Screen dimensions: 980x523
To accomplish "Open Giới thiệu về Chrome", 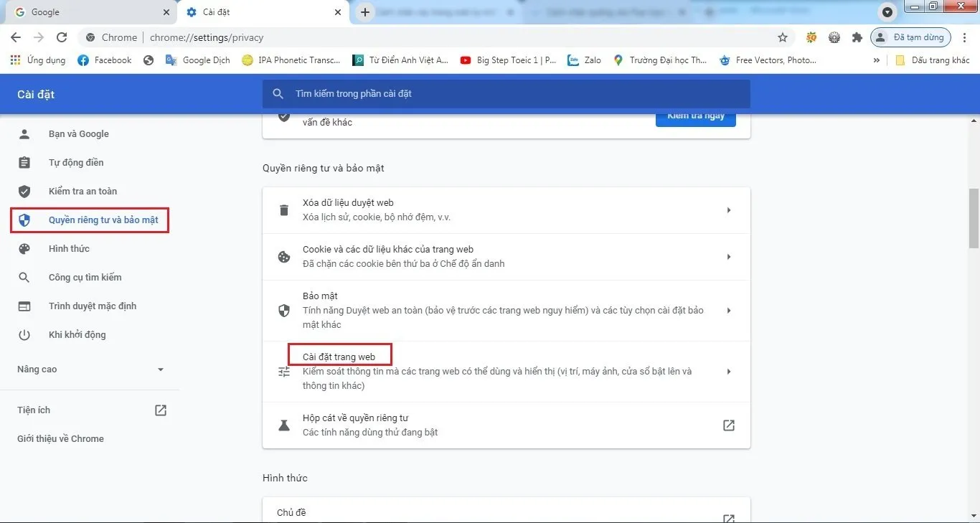I will point(60,439).
